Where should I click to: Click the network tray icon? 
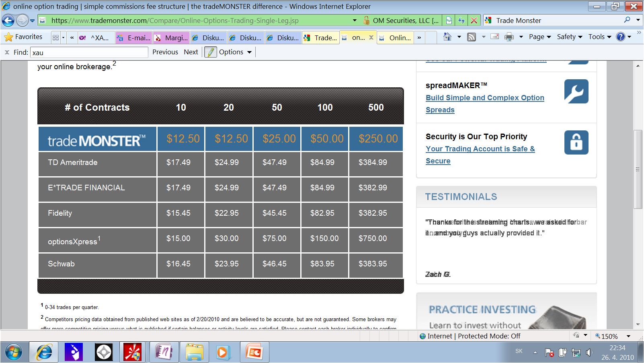tap(576, 353)
